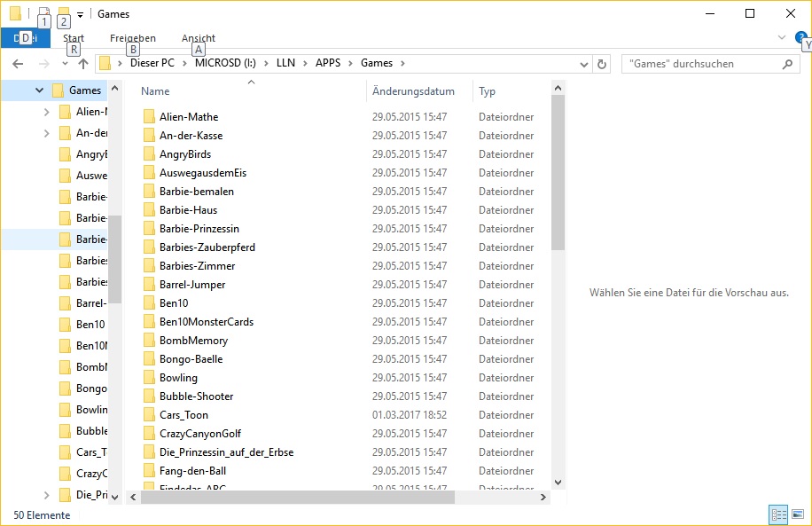Select the Fang-den-Ball folder icon
The width and height of the screenshot is (812, 526).
click(149, 471)
